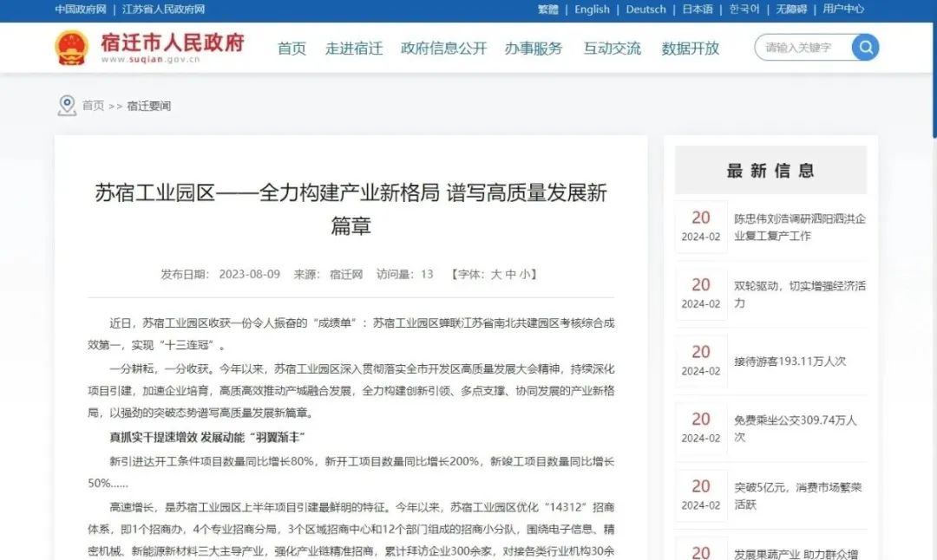This screenshot has width=937, height=560.
Task: Open the 用户中心 link
Action: click(x=843, y=10)
